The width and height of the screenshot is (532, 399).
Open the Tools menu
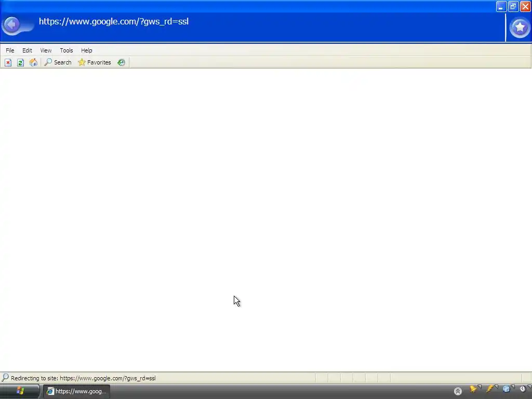tap(66, 50)
